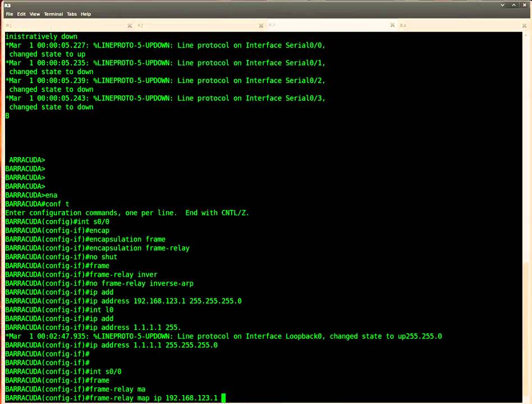
Task: Click the 'frame-relay inver' command line
Action: pyautogui.click(x=81, y=274)
